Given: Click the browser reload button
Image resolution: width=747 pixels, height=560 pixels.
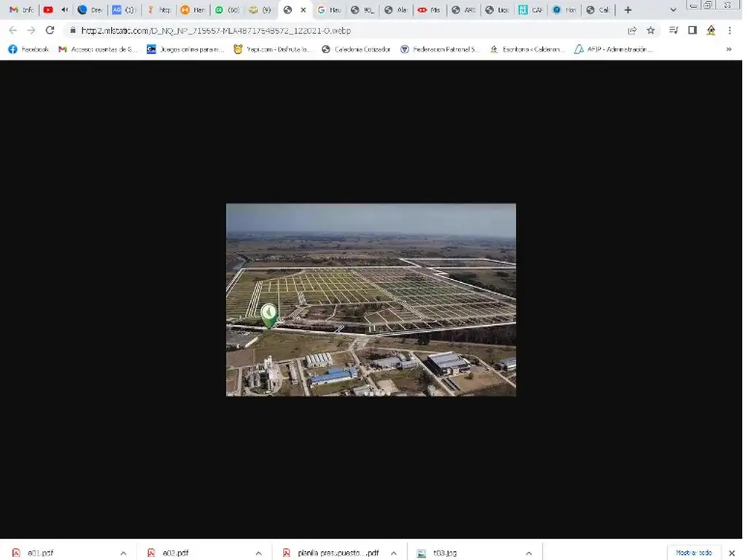Looking at the screenshot, I should (x=50, y=31).
